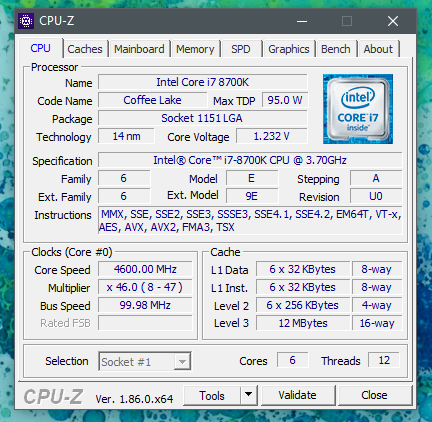Click the Model value E
The image size is (432, 422).
252,178
